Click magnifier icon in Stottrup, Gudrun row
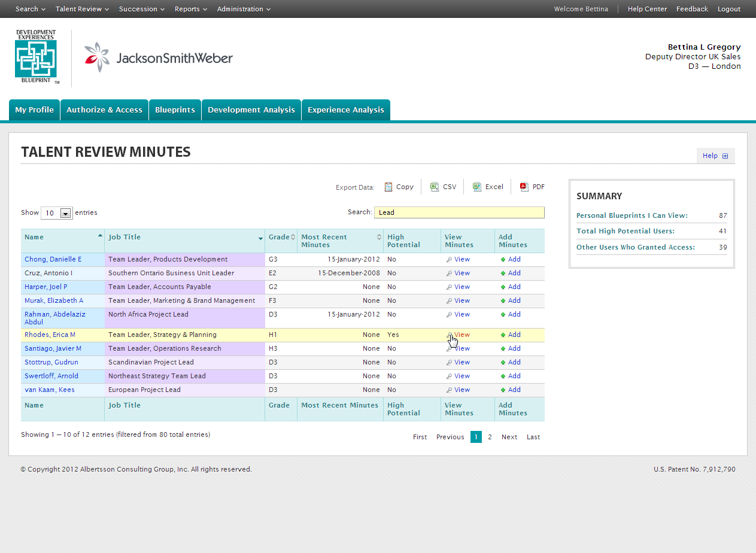Viewport: 756px width, 553px height. click(449, 363)
